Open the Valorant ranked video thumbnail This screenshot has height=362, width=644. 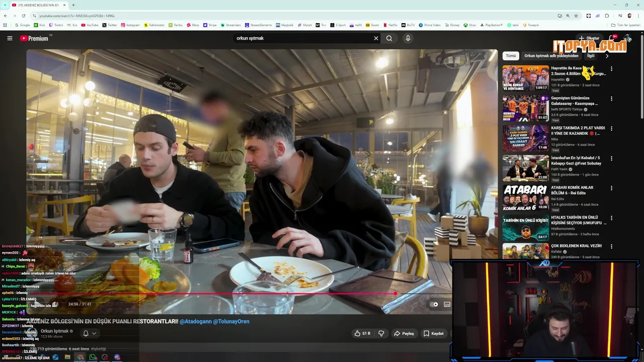point(526,138)
